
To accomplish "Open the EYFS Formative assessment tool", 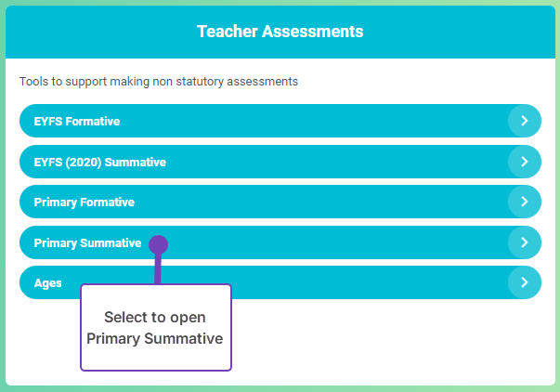I will click(x=77, y=122).
